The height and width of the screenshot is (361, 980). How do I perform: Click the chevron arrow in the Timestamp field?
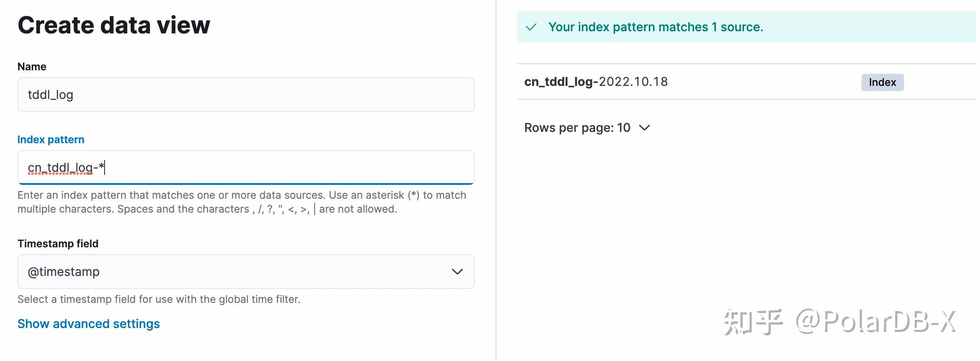(x=457, y=272)
